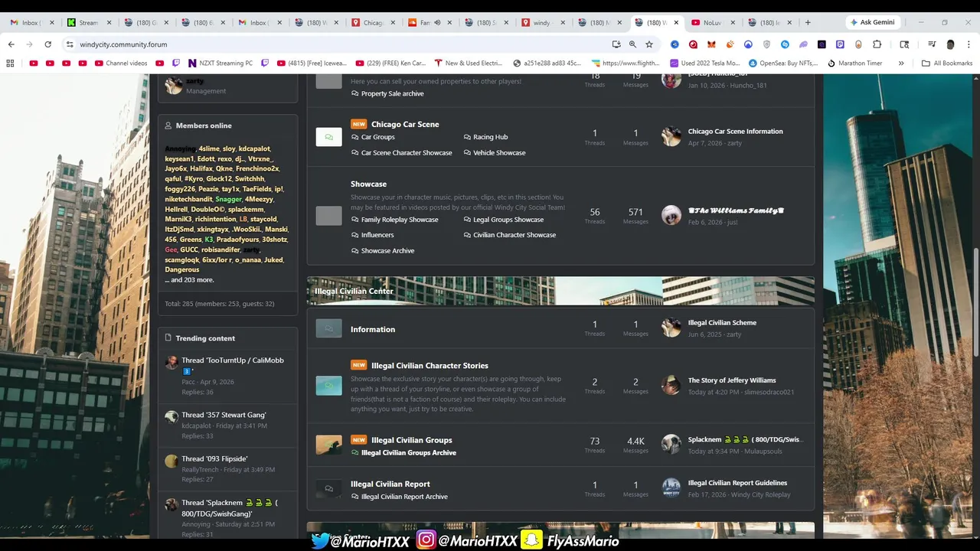Viewport: 980px width, 551px height.
Task: Open the Vehicle Showcase subforum
Action: click(x=499, y=153)
